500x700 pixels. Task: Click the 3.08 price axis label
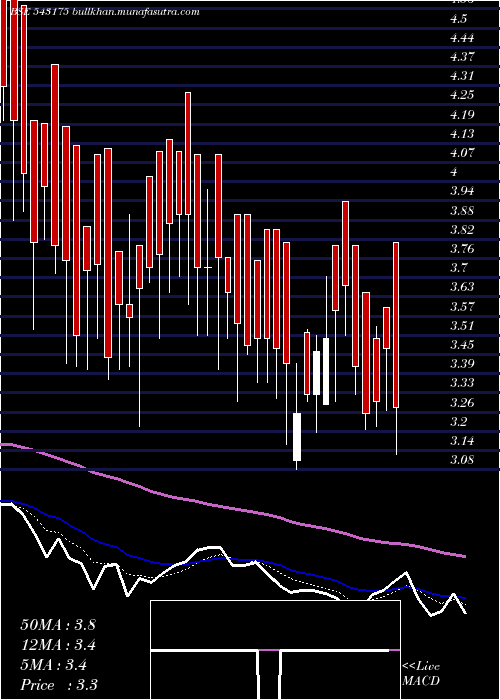tap(462, 460)
